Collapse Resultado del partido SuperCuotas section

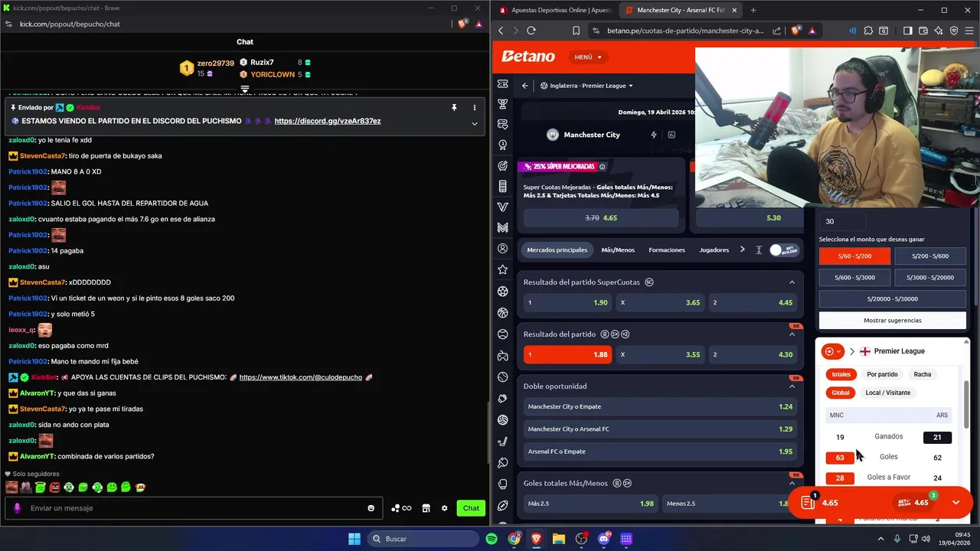(x=792, y=282)
